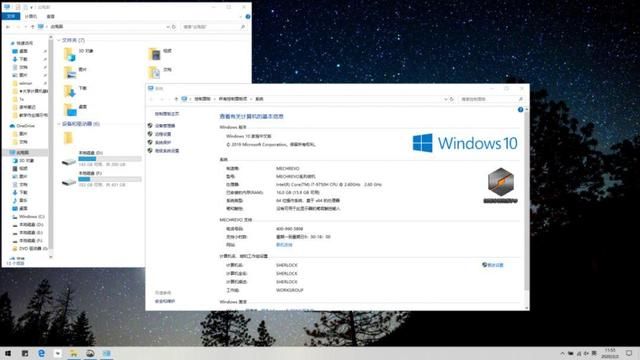The image size is (640, 360).
Task: Open address history dropdown in System window
Action: (446, 99)
